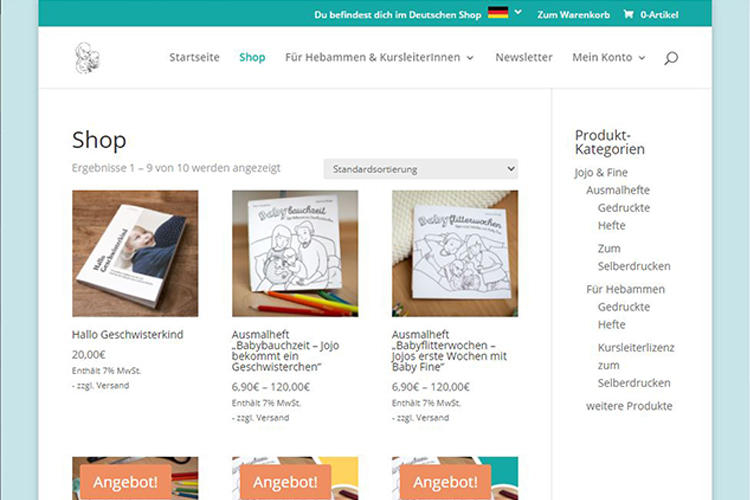Click the site logo illustration

click(88, 58)
